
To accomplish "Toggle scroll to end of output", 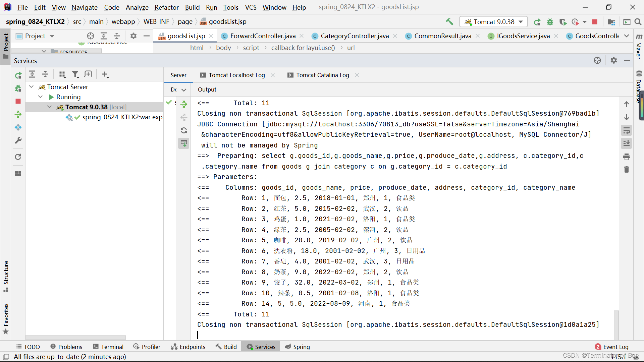I will click(x=626, y=143).
